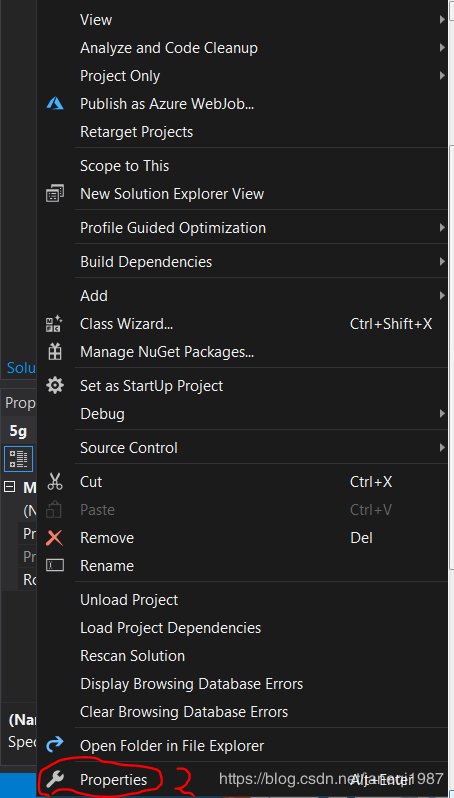The width and height of the screenshot is (454, 798).
Task: Expand the View submenu arrow
Action: click(x=442, y=19)
